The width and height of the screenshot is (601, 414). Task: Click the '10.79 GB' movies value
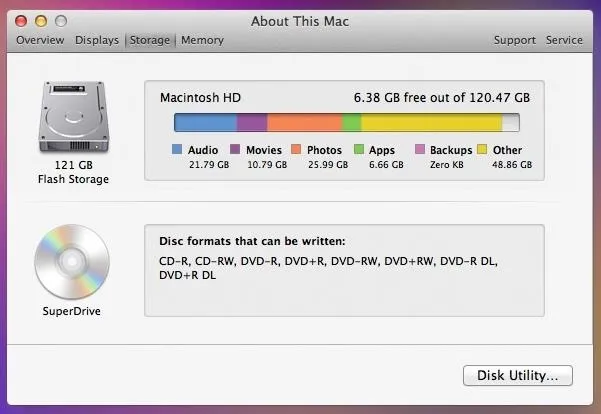267,164
